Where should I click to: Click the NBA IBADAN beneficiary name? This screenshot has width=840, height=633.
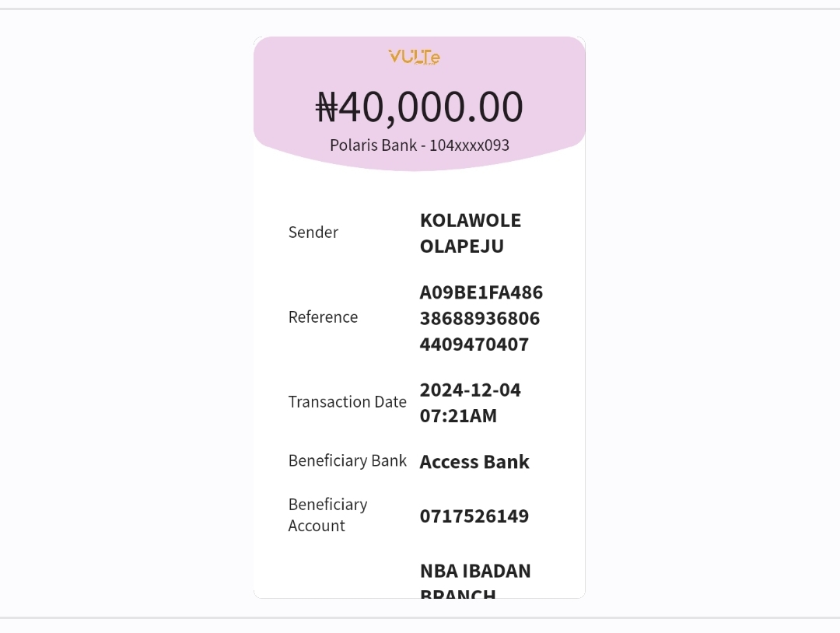[475, 571]
